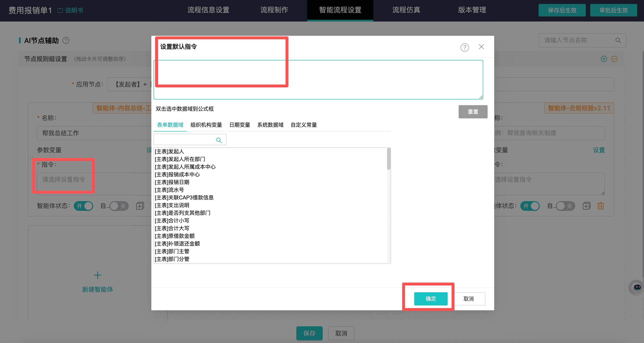Click the 智能体-合规校验v2.11 card label
Image resolution: width=644 pixels, height=343 pixels.
click(579, 108)
